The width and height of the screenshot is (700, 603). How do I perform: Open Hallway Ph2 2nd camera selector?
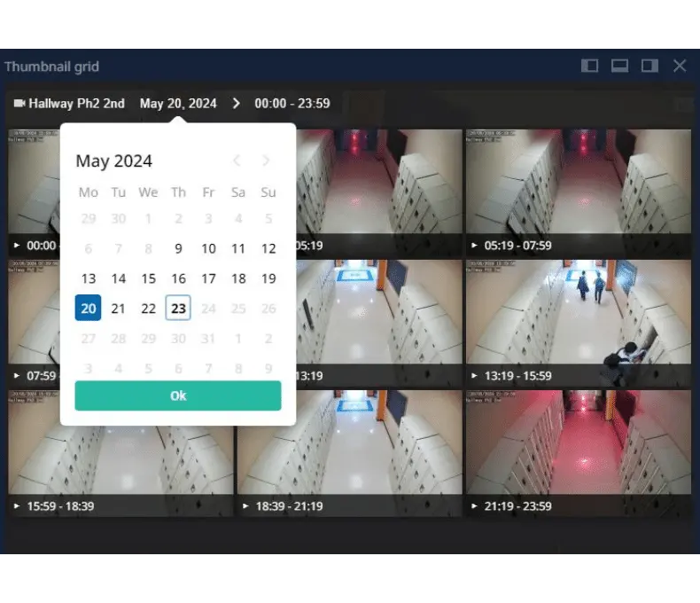69,104
